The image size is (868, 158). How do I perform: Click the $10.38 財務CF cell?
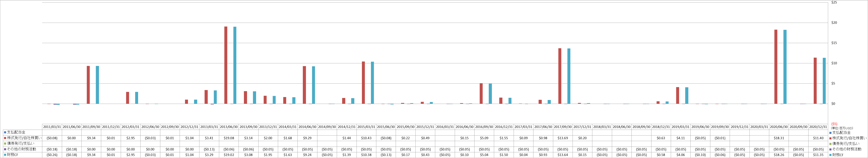[x=366, y=155]
